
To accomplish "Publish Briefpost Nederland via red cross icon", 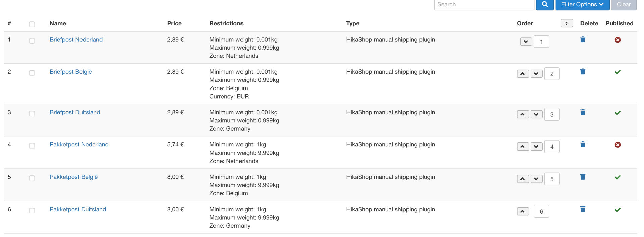I will (x=618, y=40).
